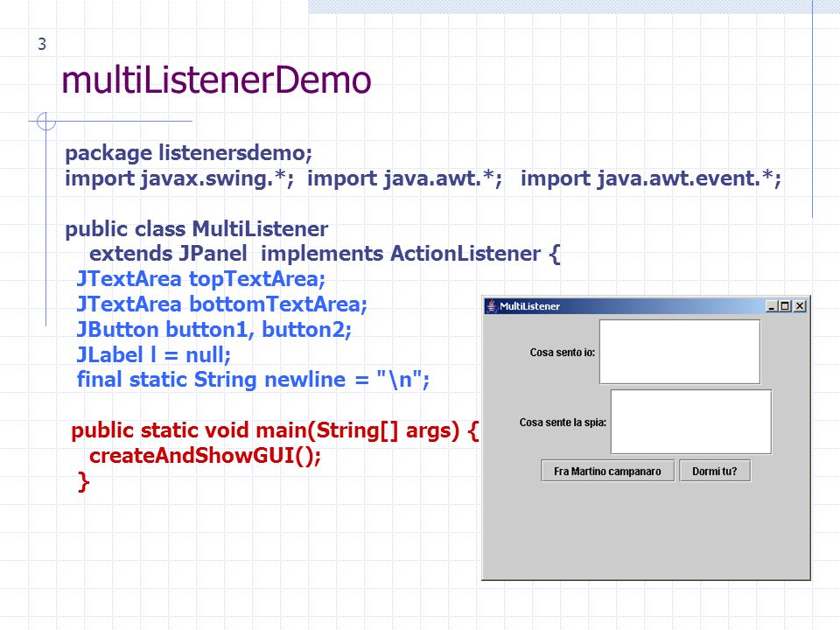Focus the Cosa sente la spia text area
This screenshot has width=840, height=630.
691,422
